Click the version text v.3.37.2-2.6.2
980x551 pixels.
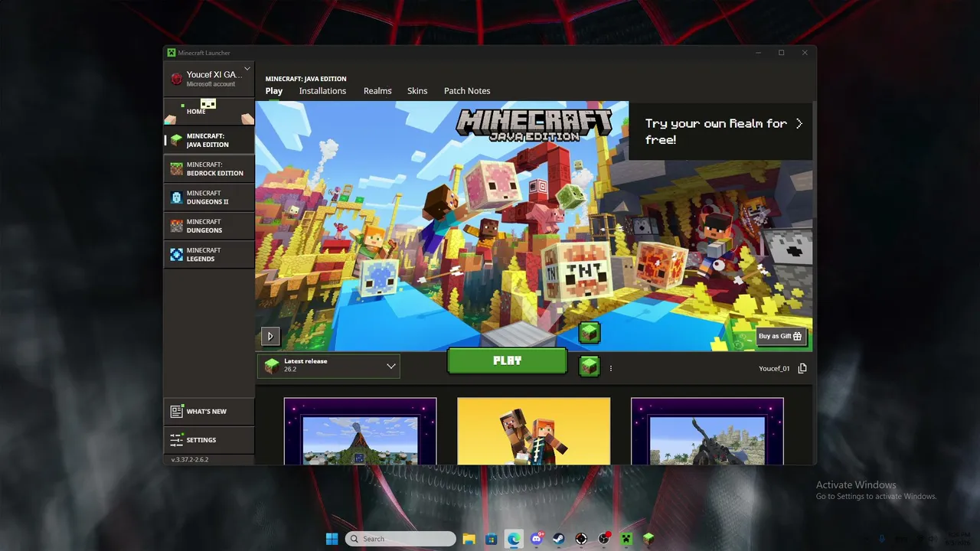190,459
